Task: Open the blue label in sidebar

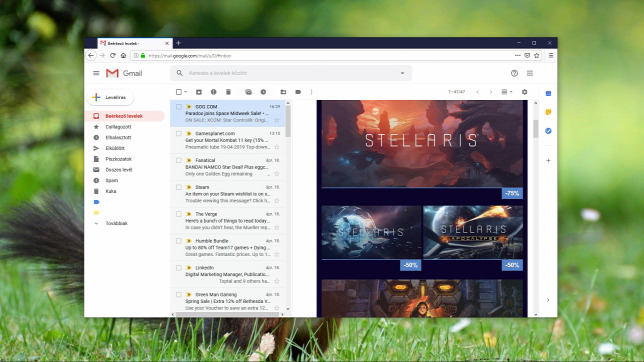Action: click(x=97, y=202)
